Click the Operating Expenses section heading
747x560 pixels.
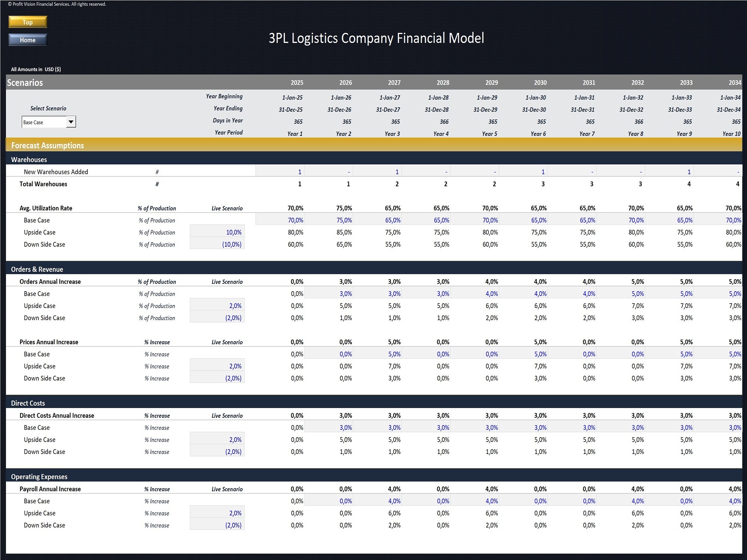pos(39,477)
